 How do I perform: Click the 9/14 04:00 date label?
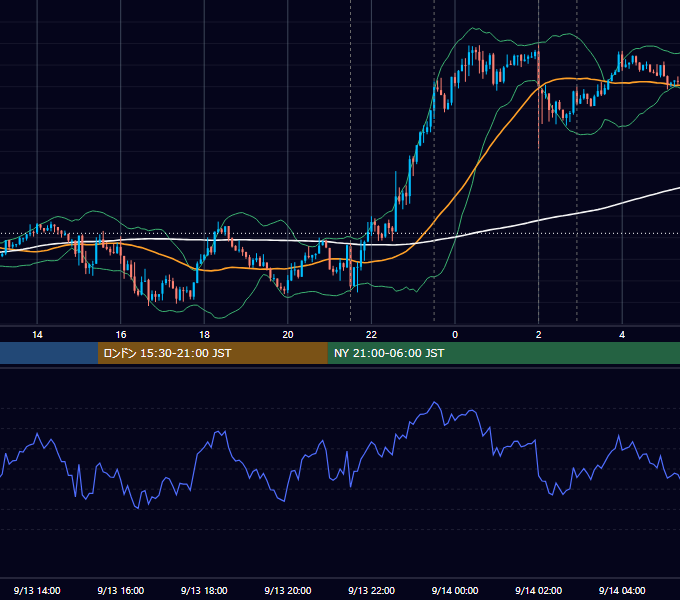(622, 590)
